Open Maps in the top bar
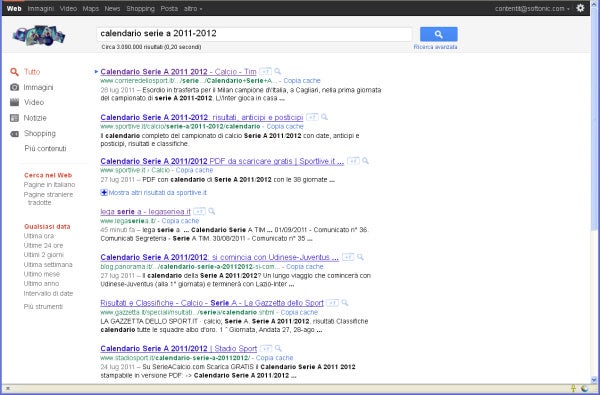The width and height of the screenshot is (600, 395). click(x=91, y=8)
